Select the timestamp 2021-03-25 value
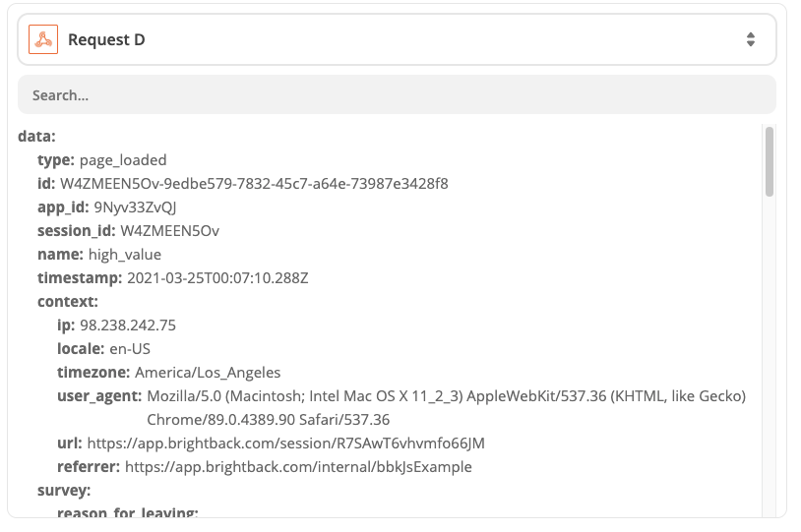Viewport: 801px width, 532px height. point(217,278)
